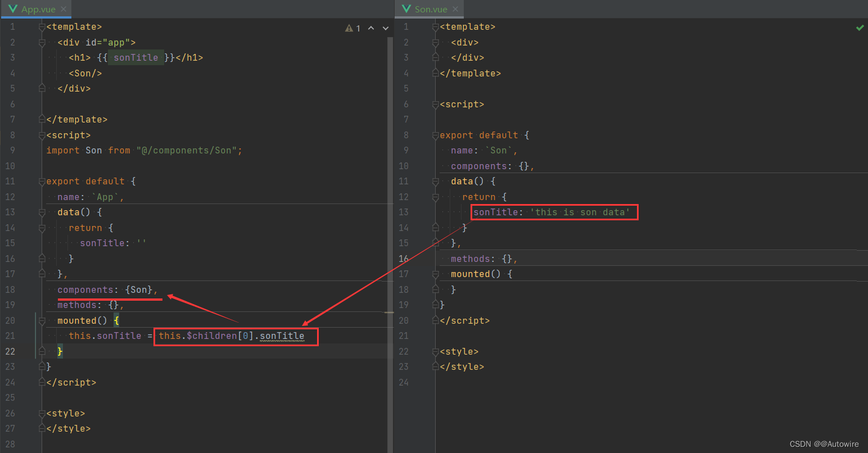Click line number 22 in App.vue gutter
868x453 pixels.
[10, 351]
